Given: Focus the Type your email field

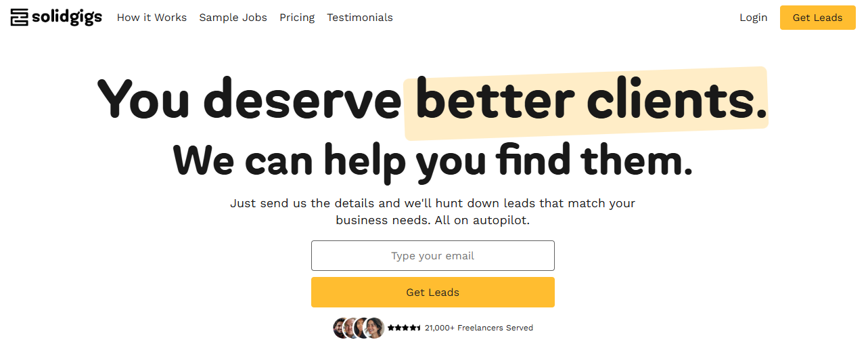Looking at the screenshot, I should click(x=433, y=256).
